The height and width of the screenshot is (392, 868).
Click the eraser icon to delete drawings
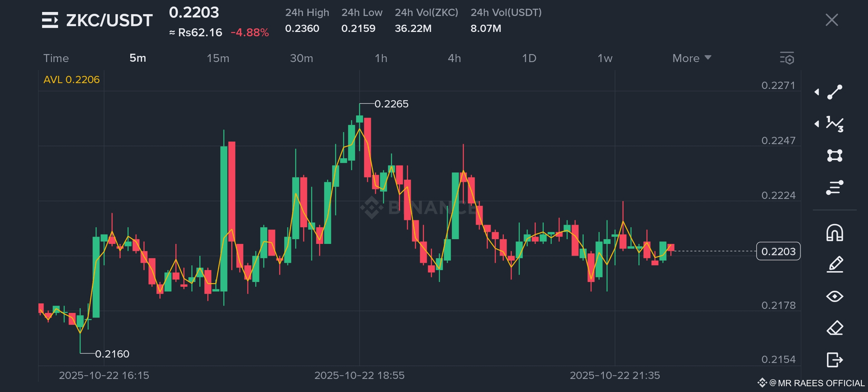[835, 328]
